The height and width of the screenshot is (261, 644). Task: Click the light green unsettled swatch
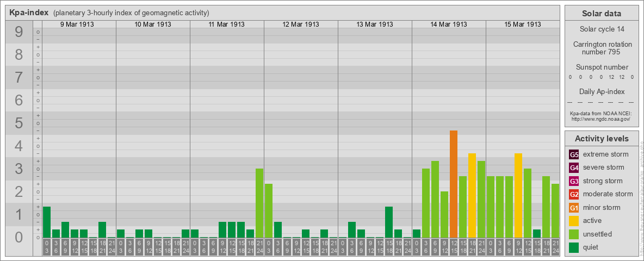tap(574, 234)
